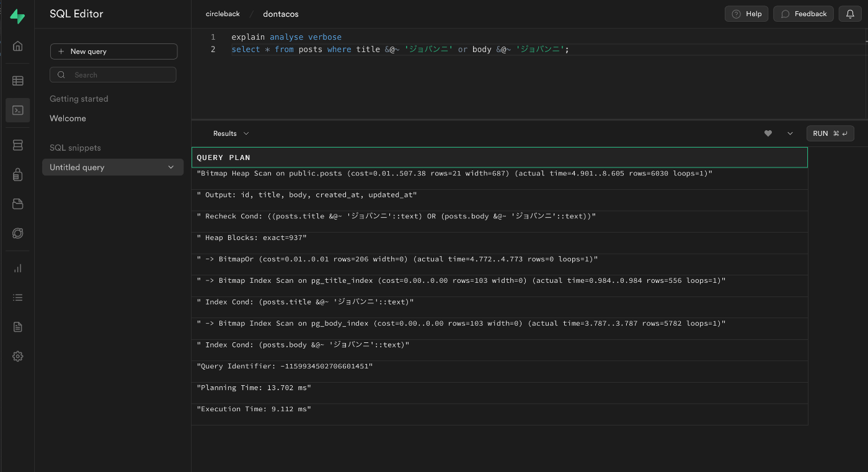This screenshot has height=472, width=868.
Task: Select the Index Cond posts.title row
Action: pos(500,307)
